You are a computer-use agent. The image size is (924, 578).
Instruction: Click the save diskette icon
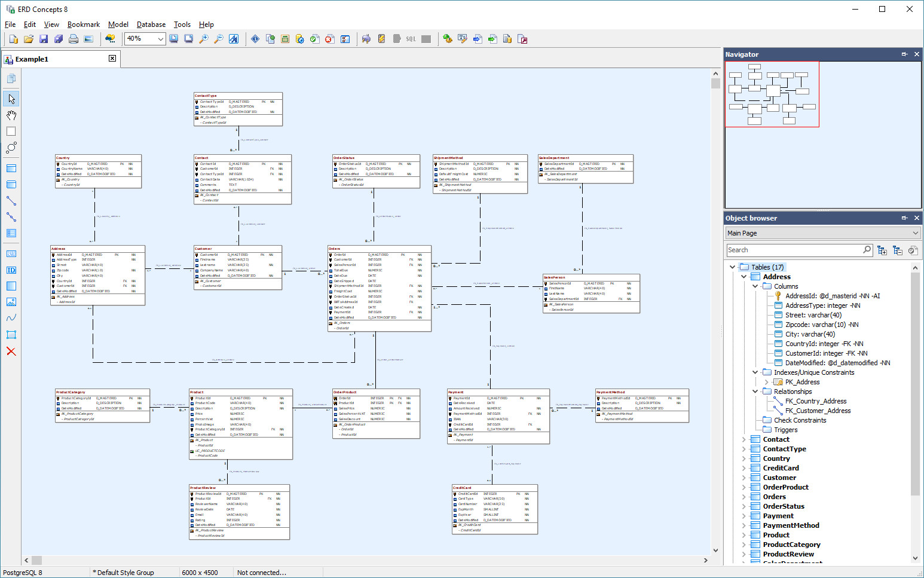44,39
